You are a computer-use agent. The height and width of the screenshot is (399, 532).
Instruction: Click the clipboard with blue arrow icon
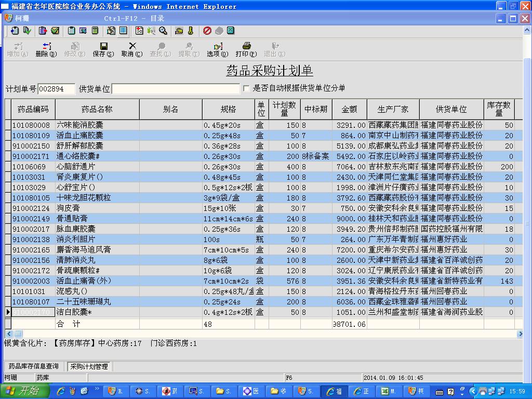tap(15, 31)
